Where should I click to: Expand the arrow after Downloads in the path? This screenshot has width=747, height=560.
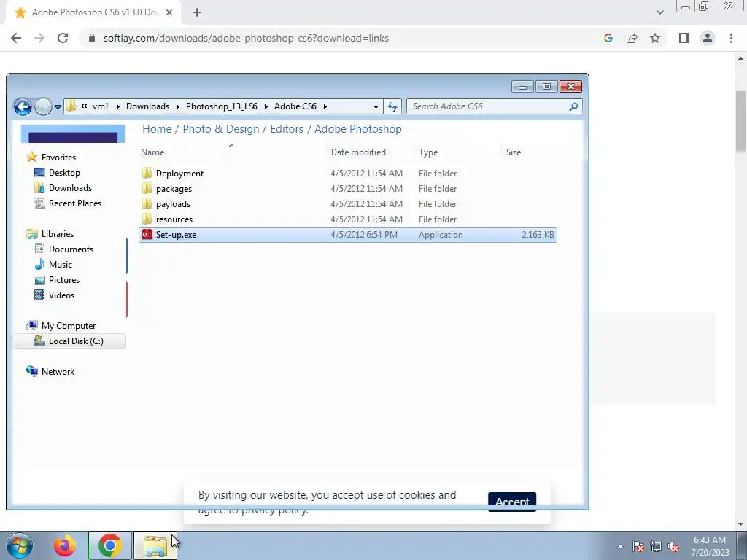177,106
